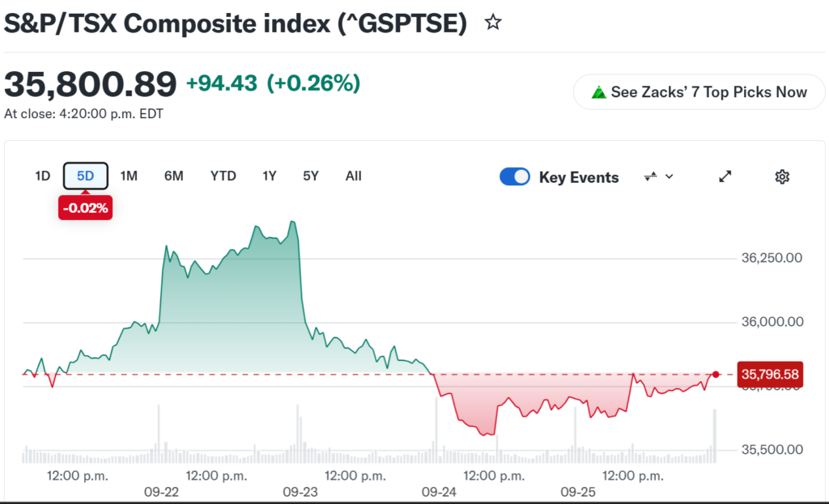Show All historical data range
829x504 pixels.
[x=353, y=176]
